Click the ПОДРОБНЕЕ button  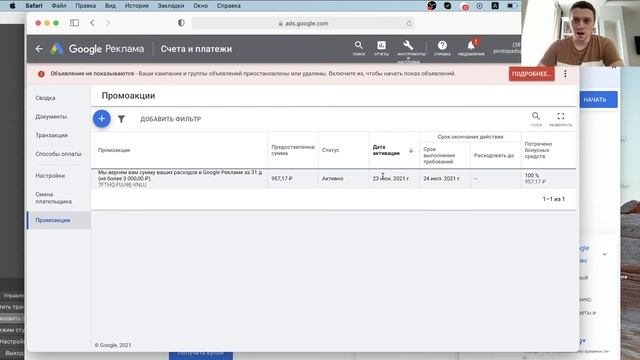(531, 74)
